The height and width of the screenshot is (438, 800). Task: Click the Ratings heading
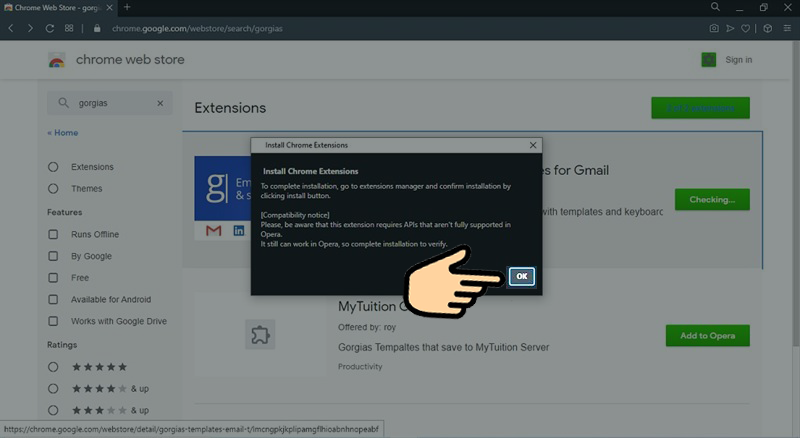[62, 345]
